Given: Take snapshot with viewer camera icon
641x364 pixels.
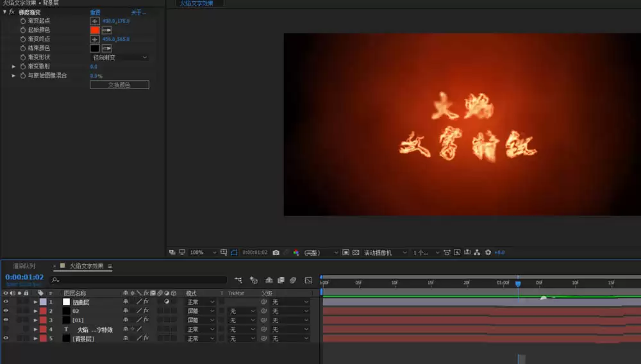Looking at the screenshot, I should click(276, 252).
